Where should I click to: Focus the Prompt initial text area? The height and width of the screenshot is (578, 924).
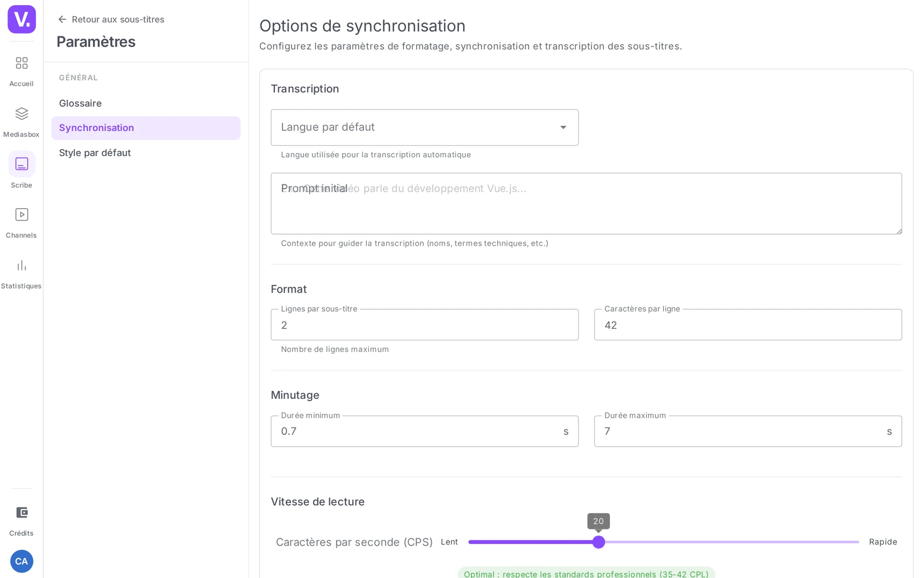tap(586, 203)
